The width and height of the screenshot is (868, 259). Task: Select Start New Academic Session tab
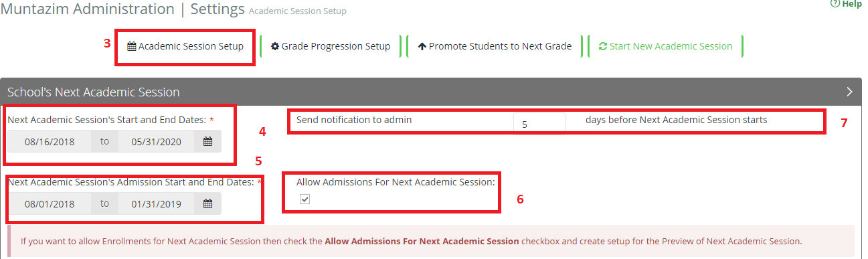665,47
